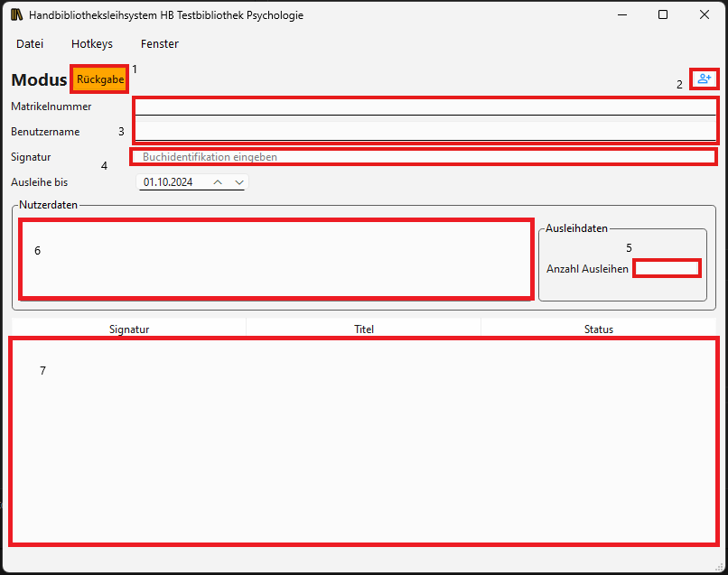Open the Fenster menu

coord(159,43)
